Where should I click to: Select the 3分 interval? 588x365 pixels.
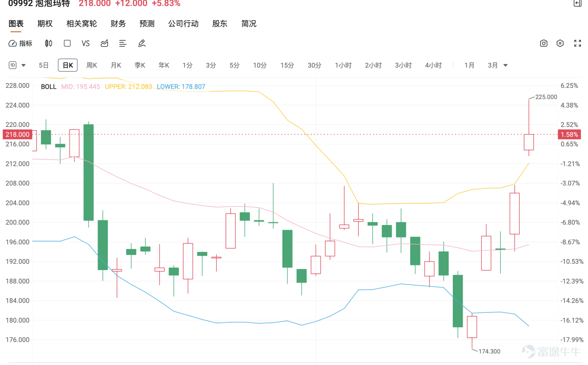(x=211, y=65)
